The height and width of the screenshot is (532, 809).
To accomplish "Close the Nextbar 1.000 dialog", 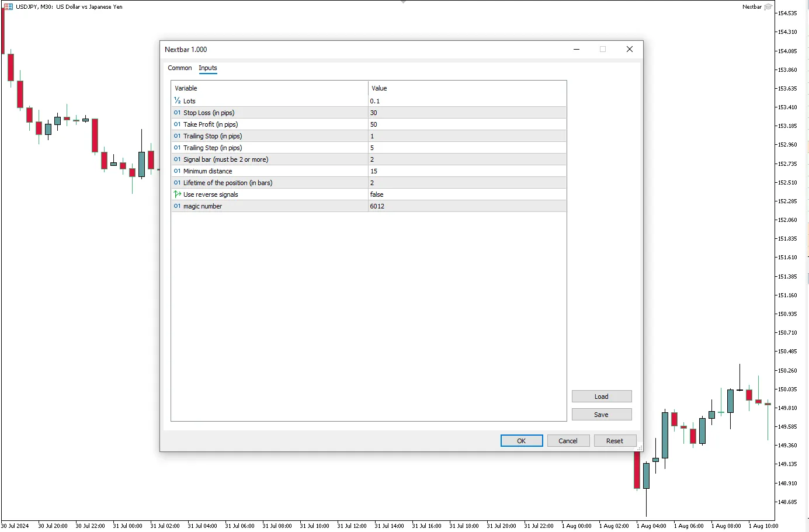I will (629, 50).
